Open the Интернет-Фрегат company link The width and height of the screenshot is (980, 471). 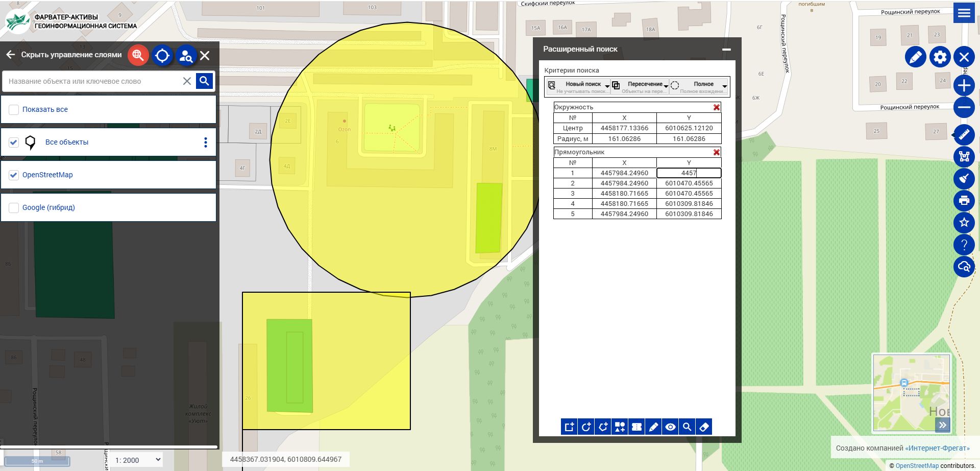(937, 449)
